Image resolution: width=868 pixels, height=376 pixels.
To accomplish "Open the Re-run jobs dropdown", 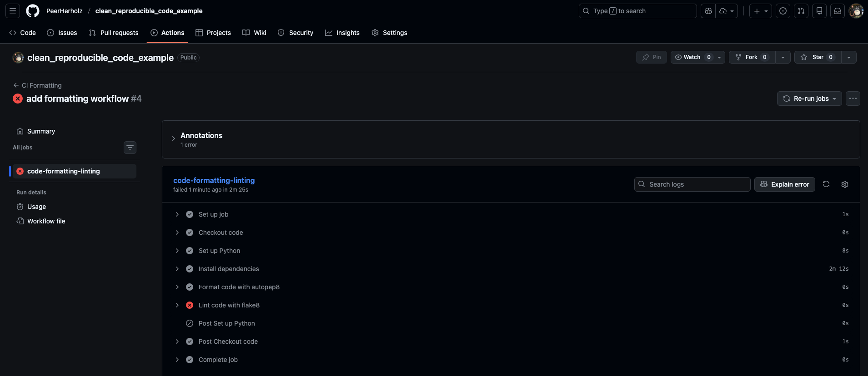I will point(809,99).
